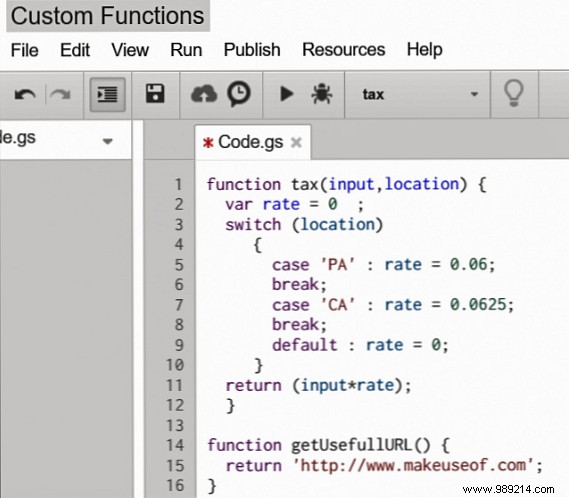Click line number 10 in gutter
This screenshot has height=498, width=569.
(x=175, y=365)
